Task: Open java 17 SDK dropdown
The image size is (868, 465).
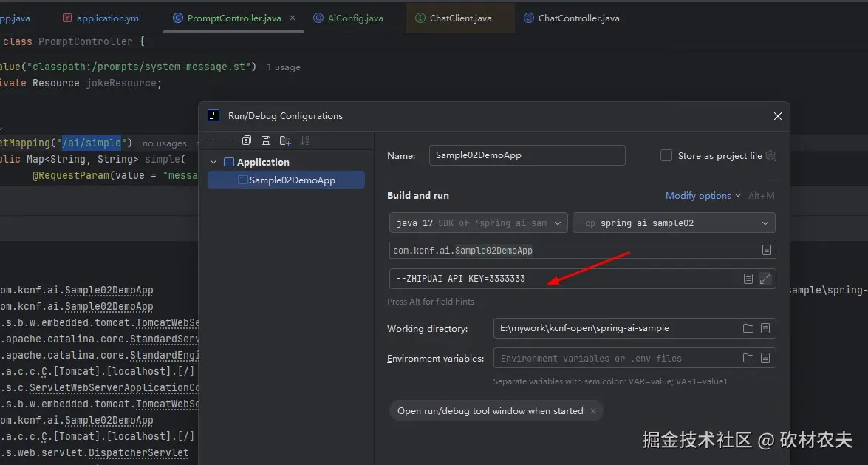Action: tap(478, 223)
